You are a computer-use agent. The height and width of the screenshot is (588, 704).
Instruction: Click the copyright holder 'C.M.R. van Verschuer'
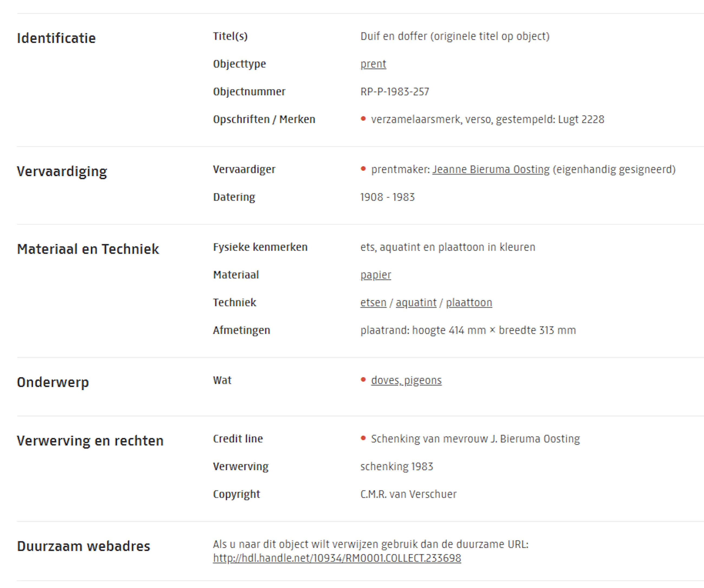pyautogui.click(x=408, y=494)
